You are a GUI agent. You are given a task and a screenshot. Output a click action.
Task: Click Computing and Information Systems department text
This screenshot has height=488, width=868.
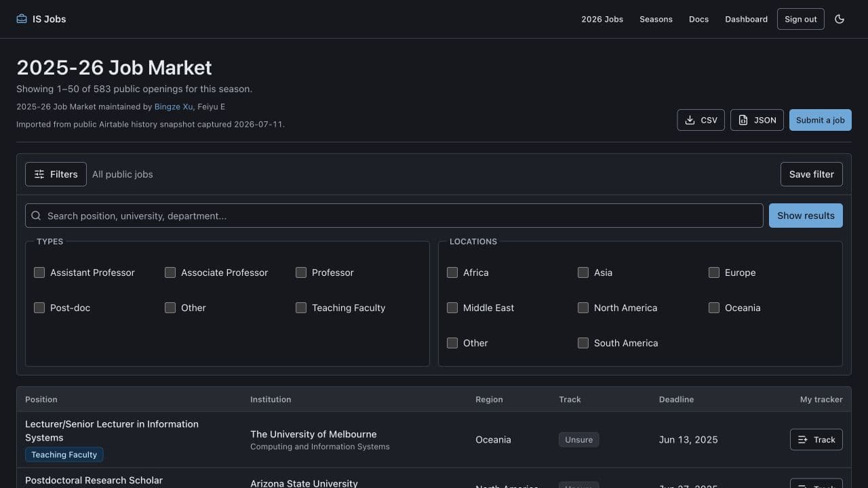[x=320, y=447]
